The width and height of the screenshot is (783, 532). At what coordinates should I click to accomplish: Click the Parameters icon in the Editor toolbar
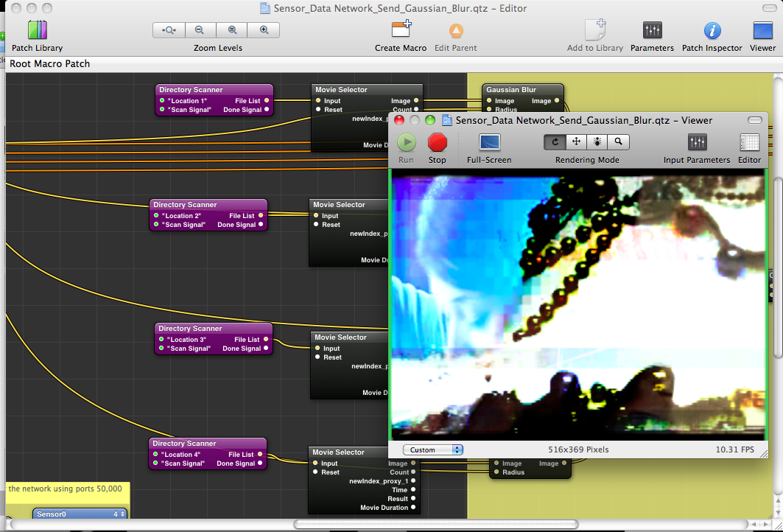[x=652, y=31]
